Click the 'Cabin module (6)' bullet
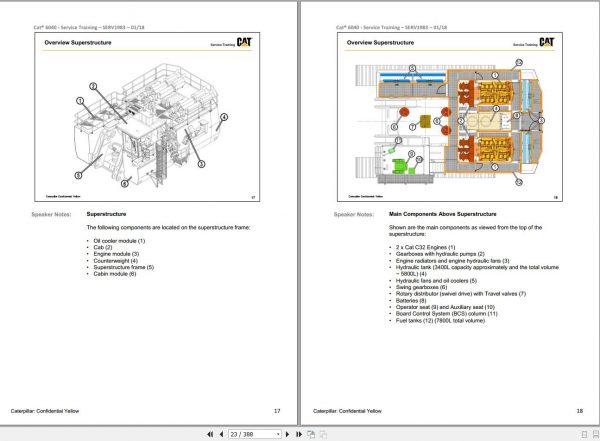600x441 pixels. 114,274
